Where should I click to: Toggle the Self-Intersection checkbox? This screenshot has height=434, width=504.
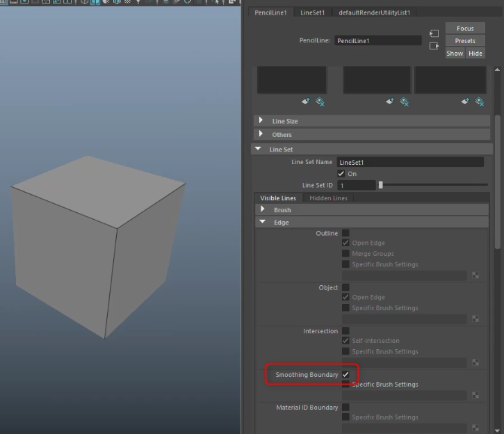346,340
